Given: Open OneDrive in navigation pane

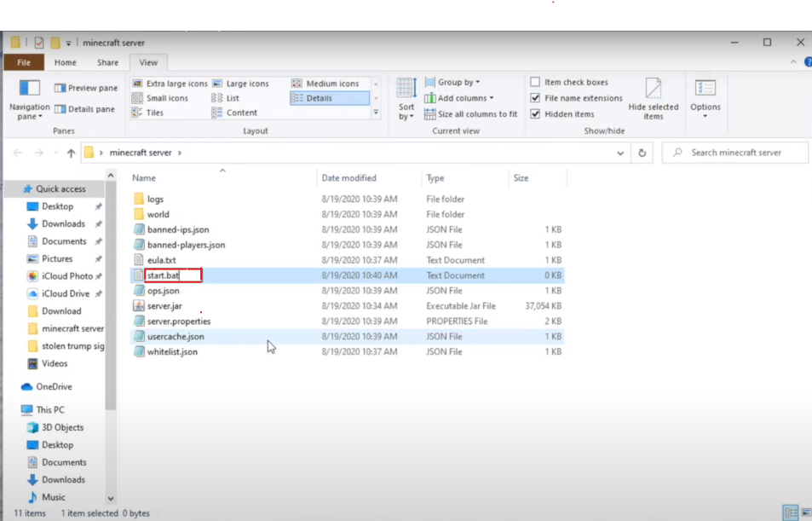Looking at the screenshot, I should (54, 387).
